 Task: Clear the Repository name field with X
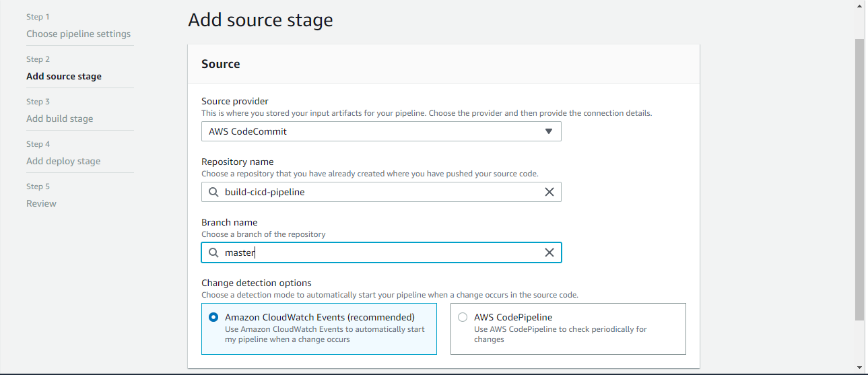coord(549,192)
